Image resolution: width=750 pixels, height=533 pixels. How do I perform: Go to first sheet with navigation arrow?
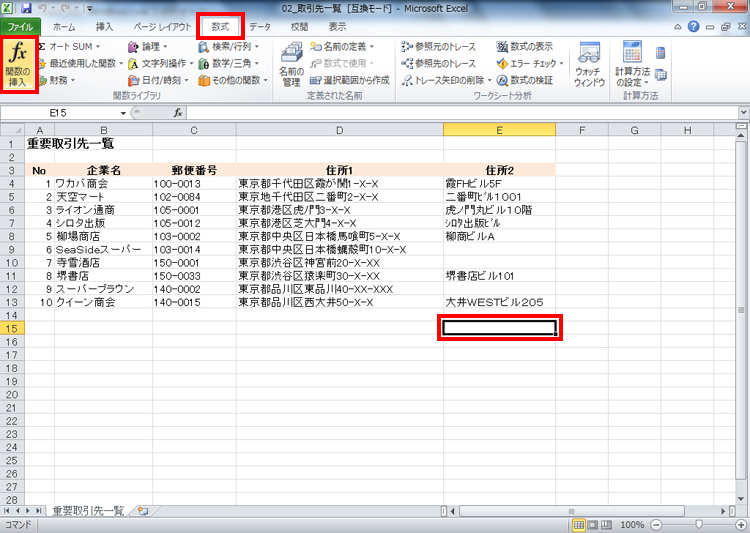point(7,511)
